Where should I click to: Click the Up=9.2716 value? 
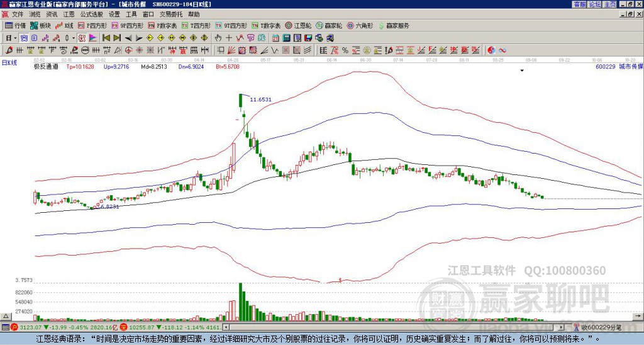[116, 67]
